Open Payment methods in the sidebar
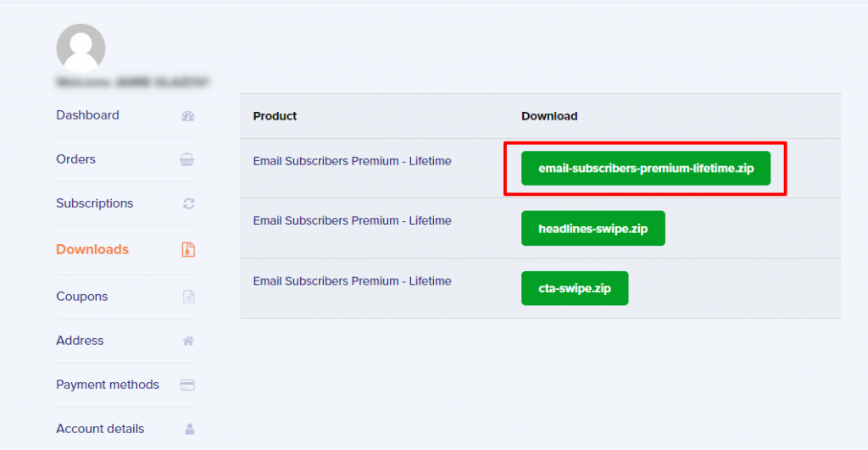The width and height of the screenshot is (868, 450). coord(108,385)
